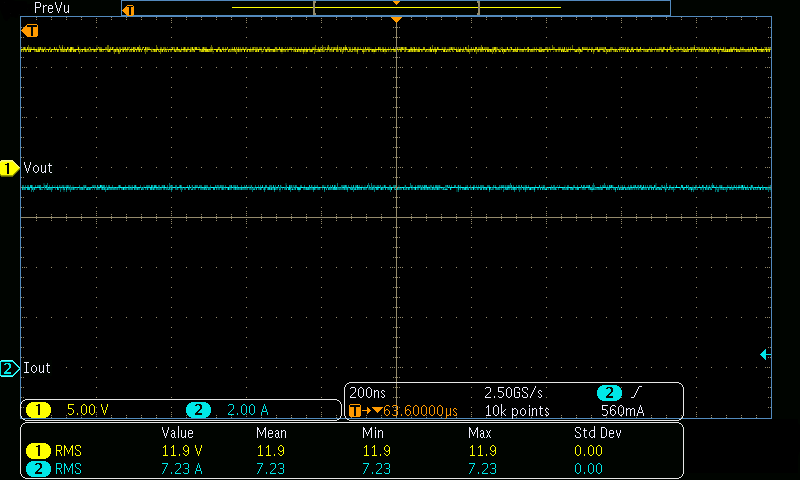Click the channel 1 Vout ground marker
The height and width of the screenshot is (480, 800).
click(10, 168)
